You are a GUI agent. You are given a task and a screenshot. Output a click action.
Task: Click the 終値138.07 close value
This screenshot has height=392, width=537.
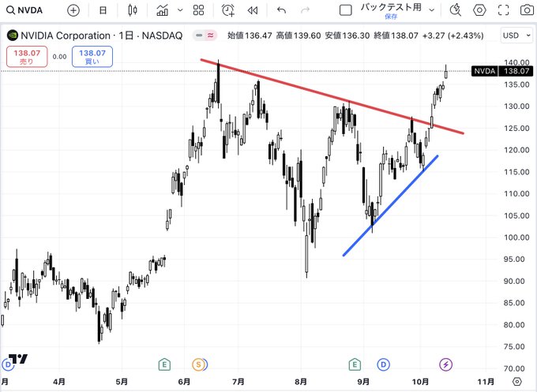coord(396,35)
